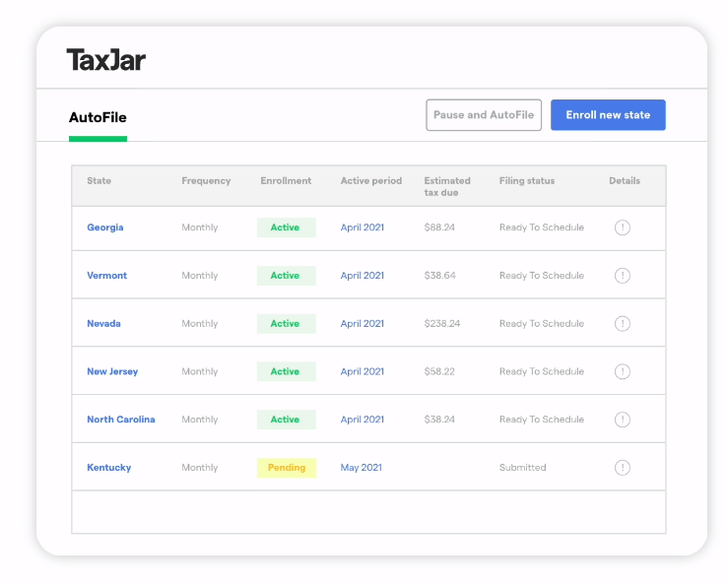Open the Vermont state link

click(106, 276)
